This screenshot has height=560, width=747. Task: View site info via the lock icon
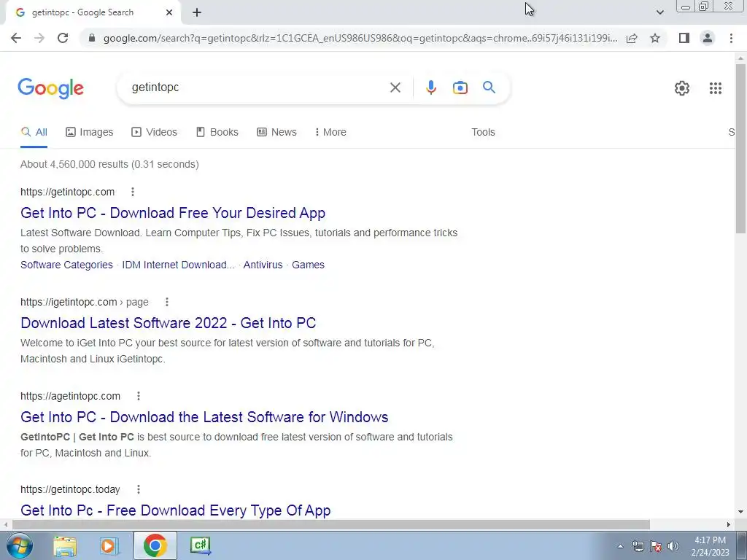point(92,38)
